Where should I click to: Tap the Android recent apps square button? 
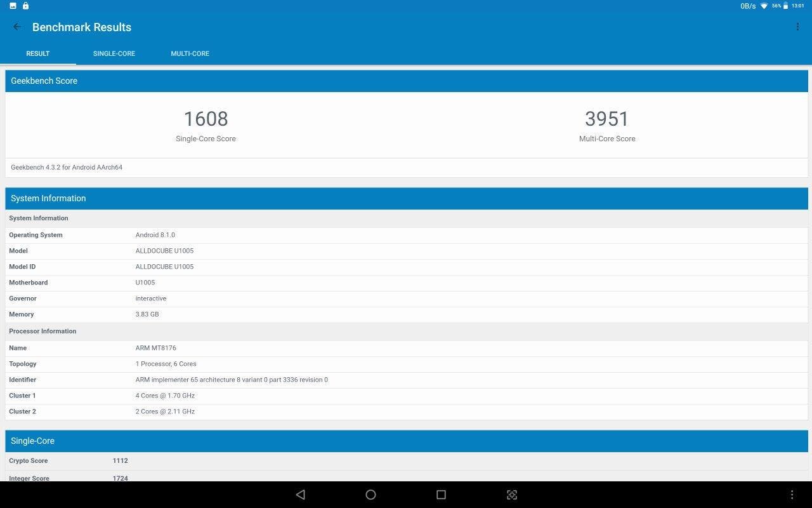(442, 495)
